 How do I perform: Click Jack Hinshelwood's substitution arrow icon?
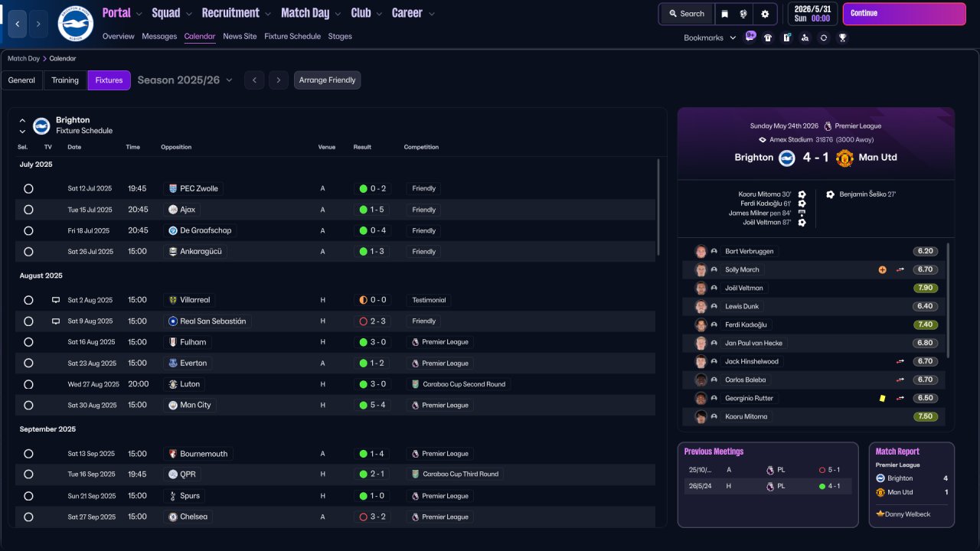click(x=900, y=361)
